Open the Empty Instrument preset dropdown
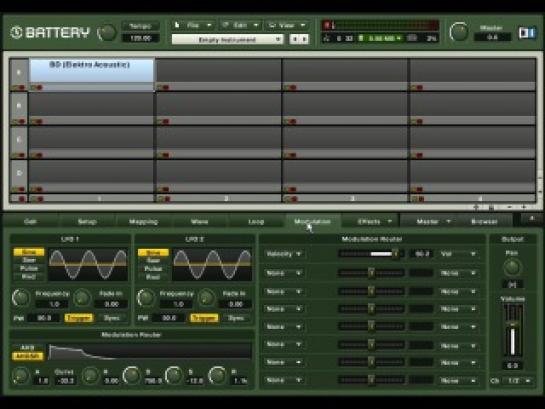This screenshot has width=545, height=409. tap(227, 39)
